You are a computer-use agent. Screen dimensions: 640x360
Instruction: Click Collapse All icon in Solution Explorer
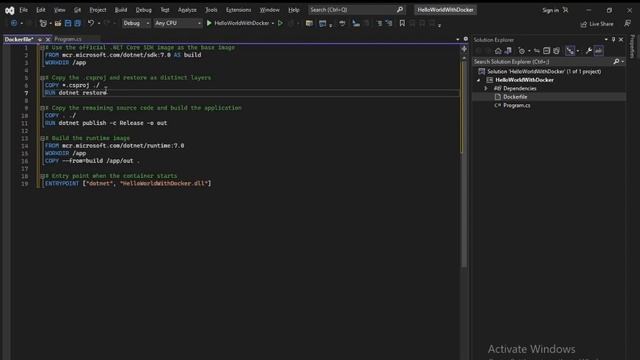(x=547, y=51)
